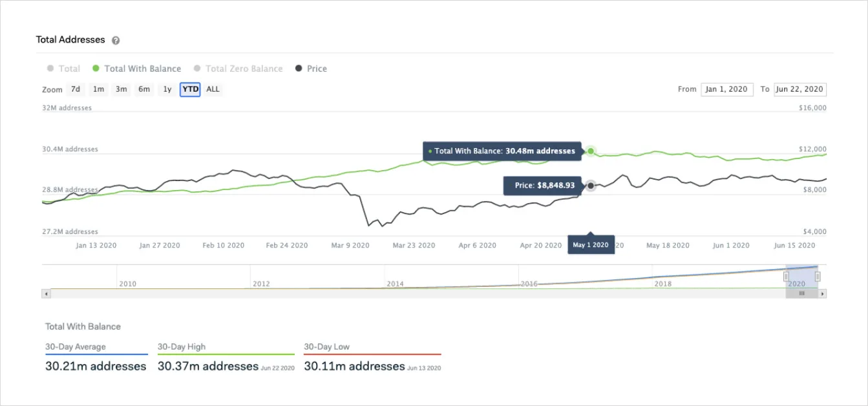Click the green Total With Balance data point
The image size is (868, 406).
[590, 151]
